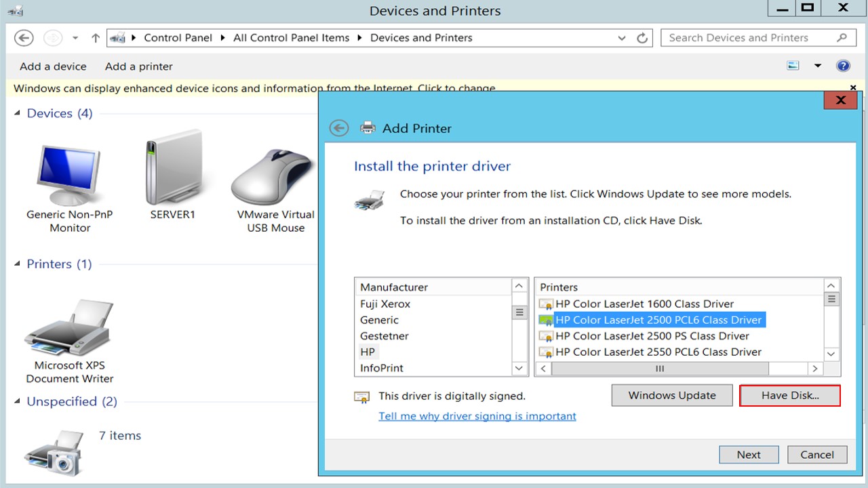868x488 pixels.
Task: Click icon of HP Color LaserJet 2550 PCL6 driver
Action: coord(546,352)
